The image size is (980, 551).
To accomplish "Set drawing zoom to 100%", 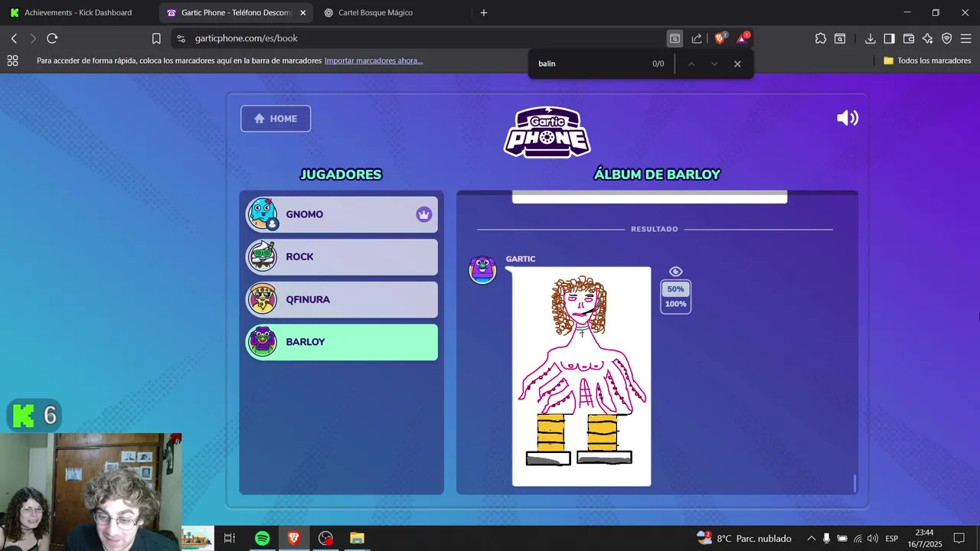I will coord(675,304).
